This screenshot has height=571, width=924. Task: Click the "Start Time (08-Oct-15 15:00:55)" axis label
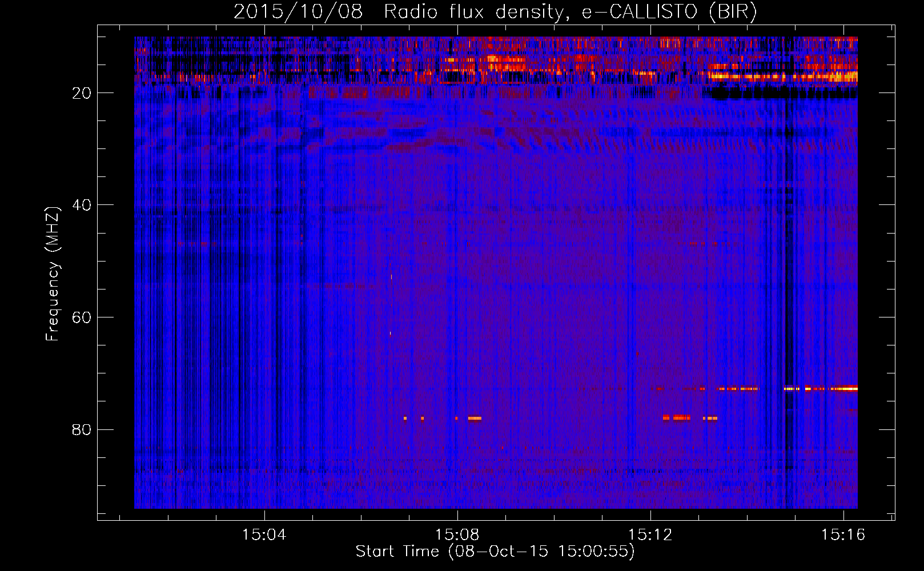click(495, 552)
